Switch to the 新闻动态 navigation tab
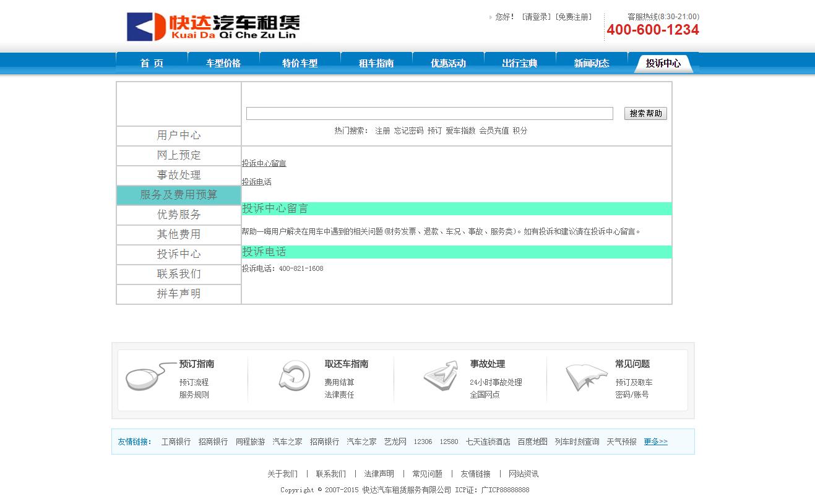Viewport: 815px width, 504px height. (592, 63)
